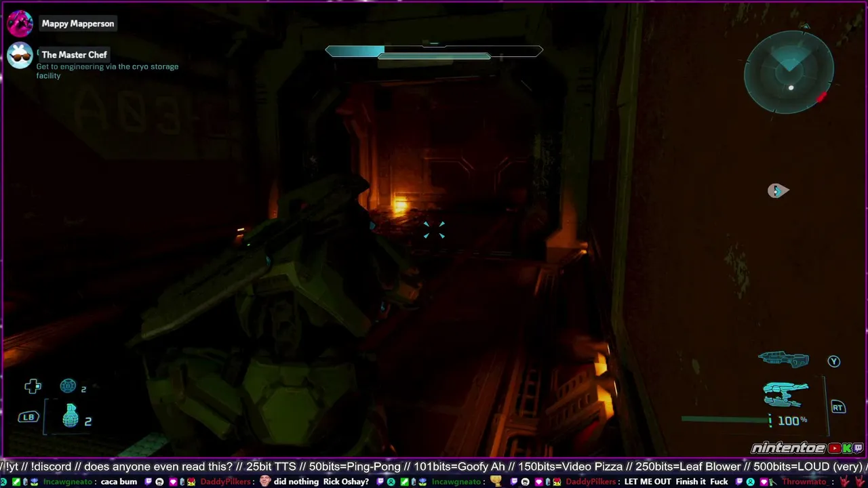
Task: Click the Kick logo in stream watermark
Action: point(848,448)
